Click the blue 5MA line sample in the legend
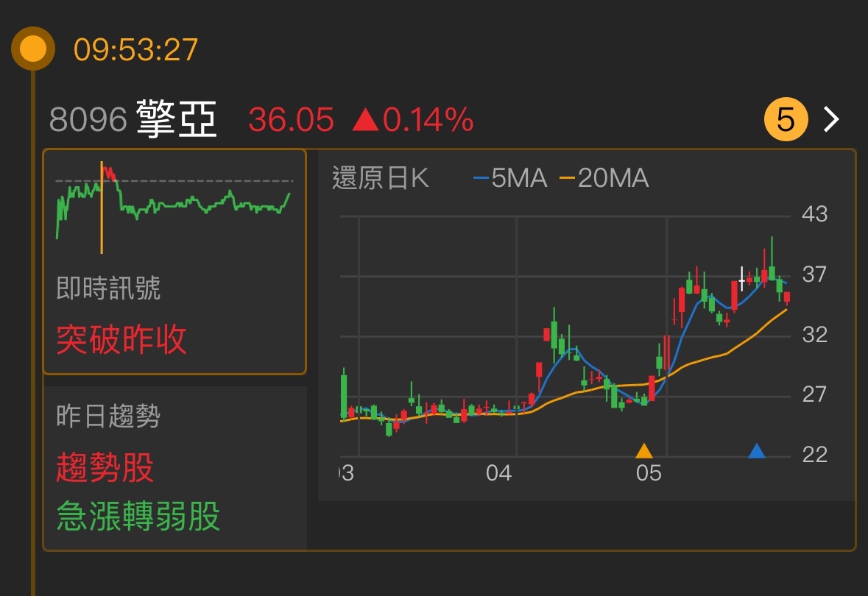 [481, 178]
